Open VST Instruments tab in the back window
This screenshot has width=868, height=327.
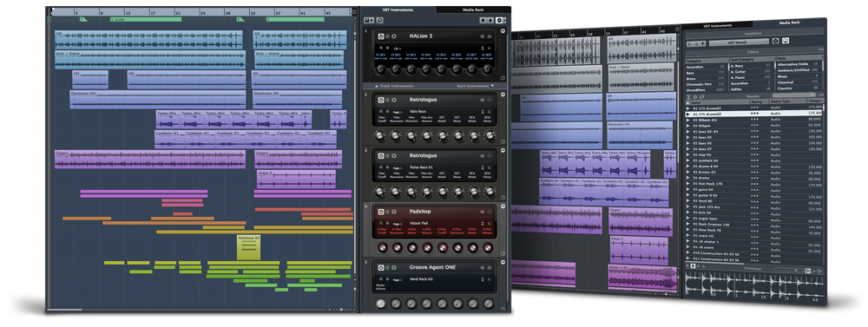(718, 25)
